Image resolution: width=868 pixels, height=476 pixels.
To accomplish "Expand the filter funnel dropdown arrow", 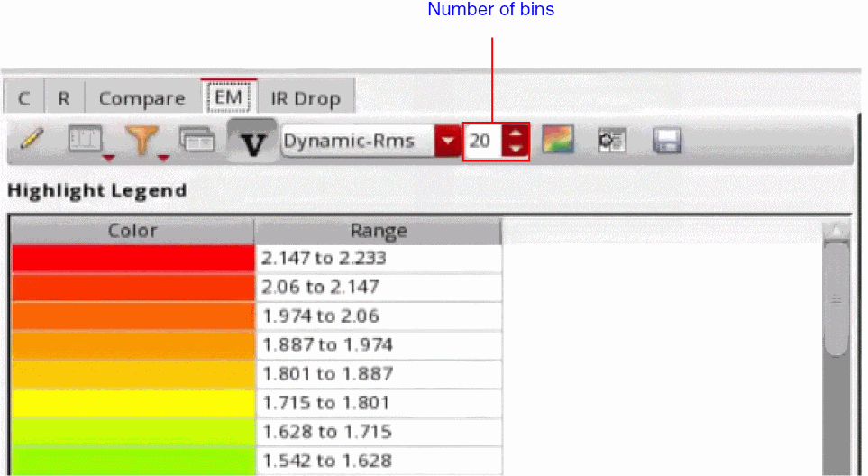I will (x=163, y=159).
